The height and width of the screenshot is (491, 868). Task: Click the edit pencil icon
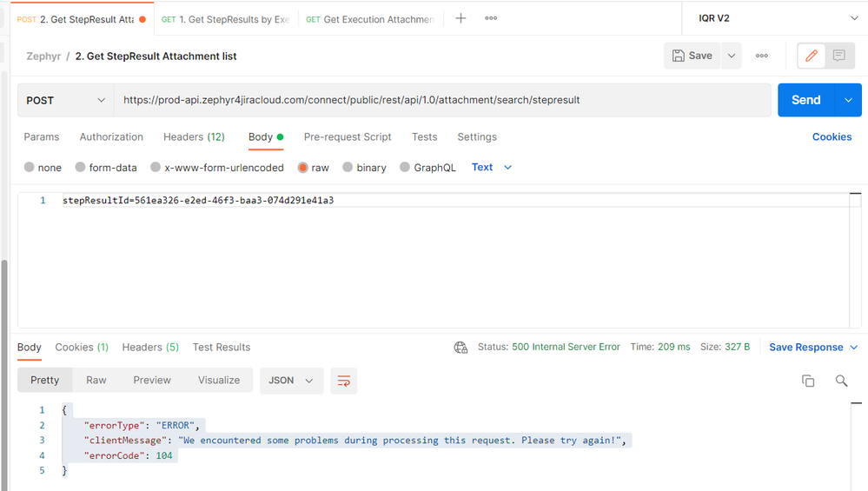[x=812, y=56]
